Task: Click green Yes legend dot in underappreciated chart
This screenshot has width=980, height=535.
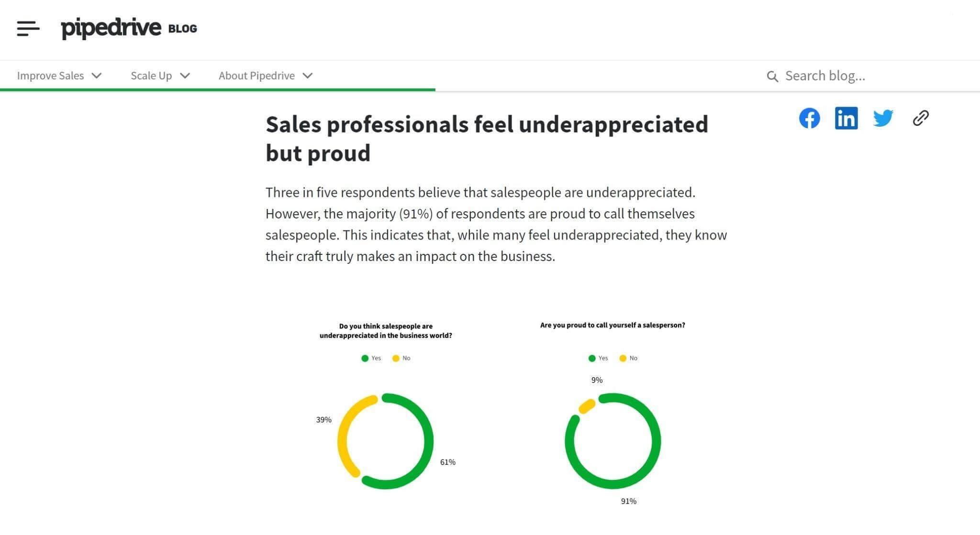Action: tap(365, 358)
